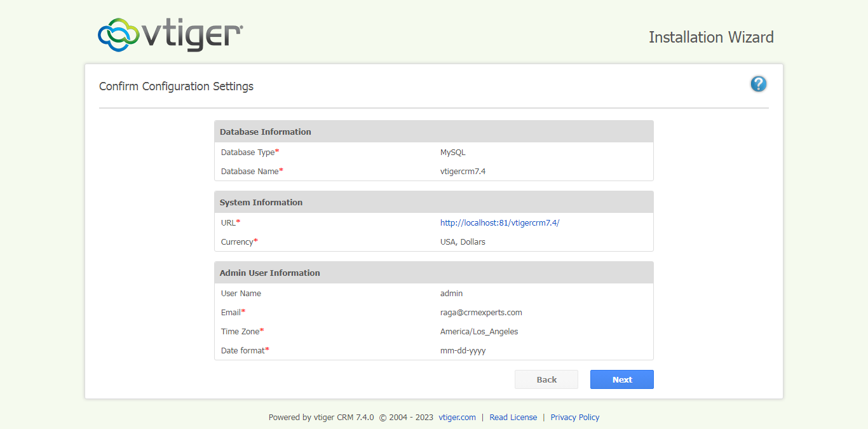Click the Database Information section header
The width and height of the screenshot is (868, 429).
click(x=265, y=132)
